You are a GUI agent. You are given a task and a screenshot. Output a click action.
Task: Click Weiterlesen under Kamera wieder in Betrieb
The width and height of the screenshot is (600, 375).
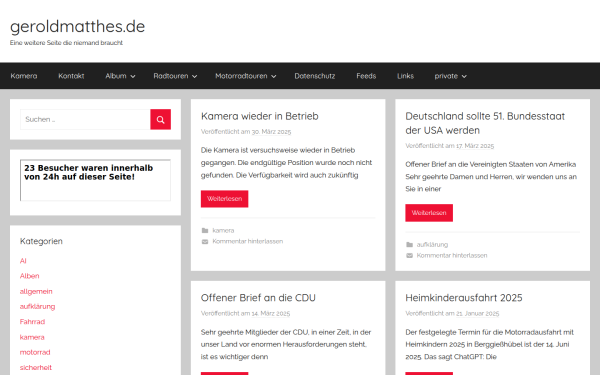(225, 199)
